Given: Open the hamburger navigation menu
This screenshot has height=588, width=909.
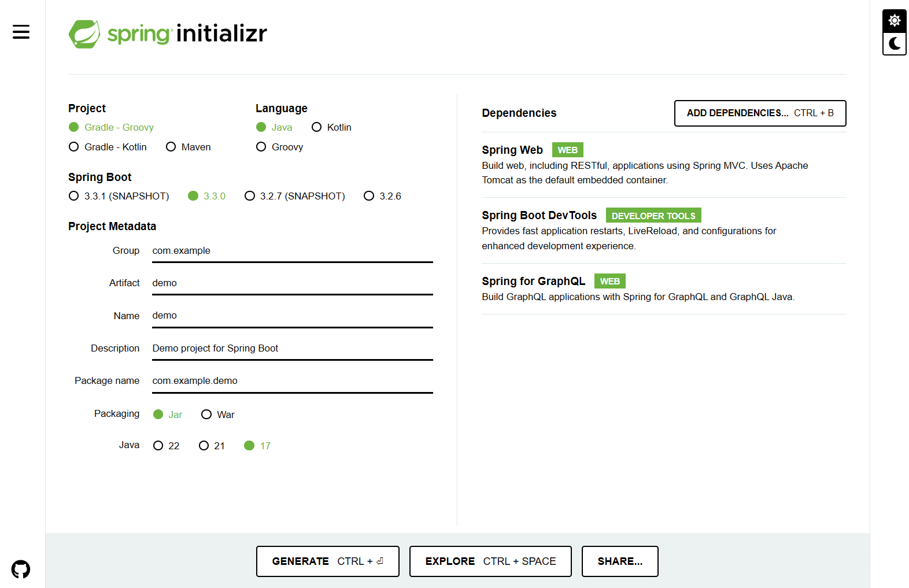Looking at the screenshot, I should (x=21, y=32).
